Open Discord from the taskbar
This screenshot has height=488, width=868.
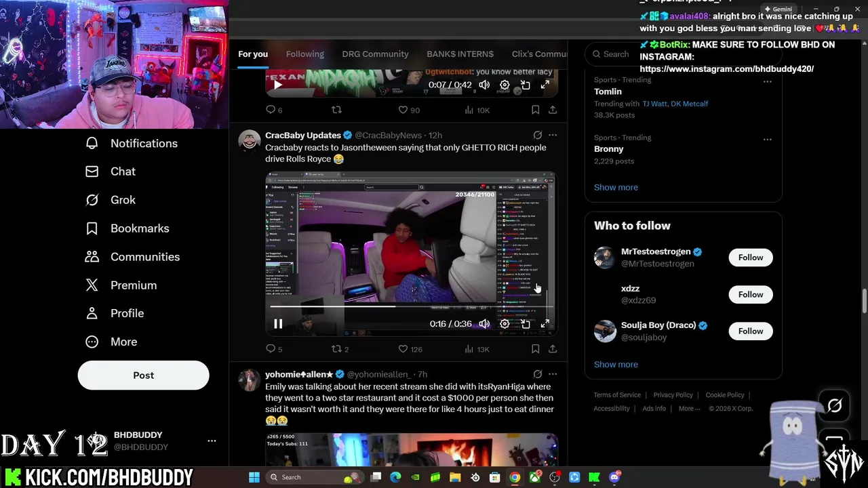[614, 477]
